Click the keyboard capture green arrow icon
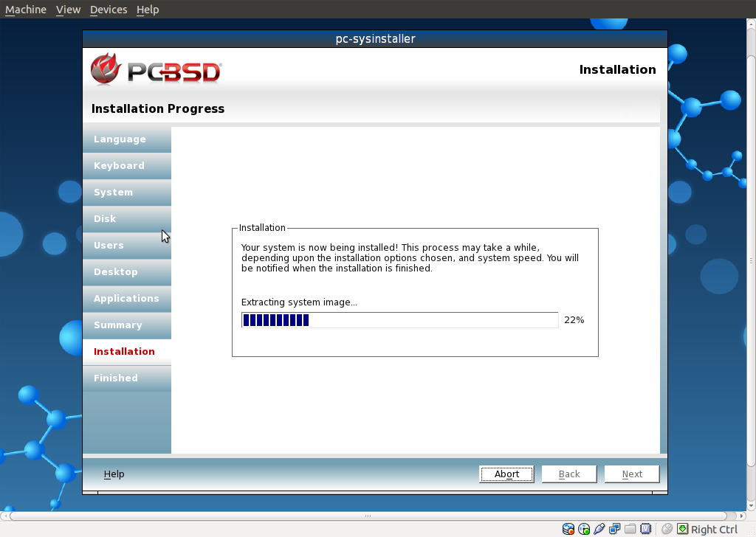The width and height of the screenshot is (756, 537). 682,530
